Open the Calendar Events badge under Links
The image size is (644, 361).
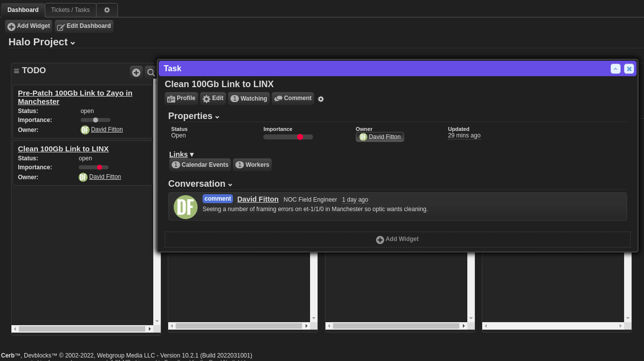coord(200,164)
